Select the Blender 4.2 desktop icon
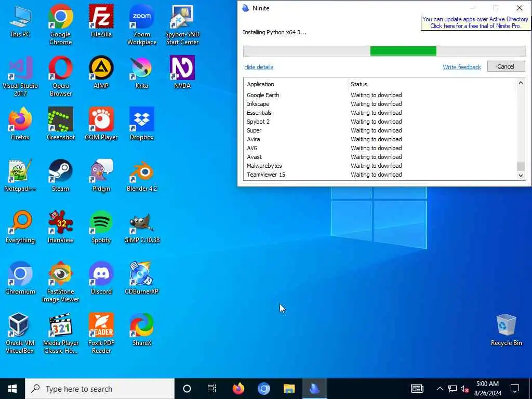532x399 pixels. [142, 176]
